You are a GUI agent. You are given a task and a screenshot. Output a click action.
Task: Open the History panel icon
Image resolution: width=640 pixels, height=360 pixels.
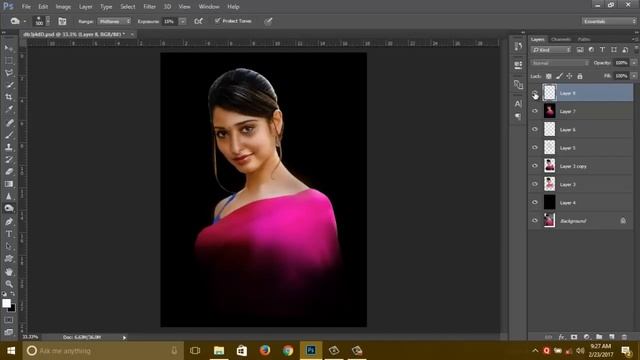(x=518, y=46)
